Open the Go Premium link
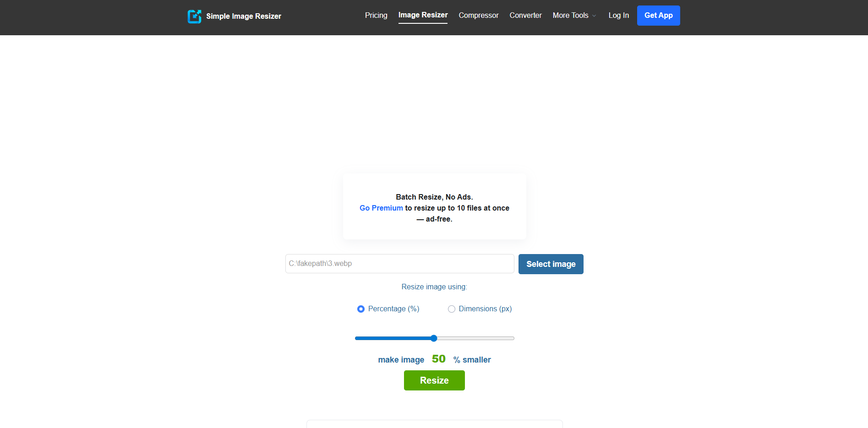Image resolution: width=868 pixels, height=428 pixels. coord(381,208)
